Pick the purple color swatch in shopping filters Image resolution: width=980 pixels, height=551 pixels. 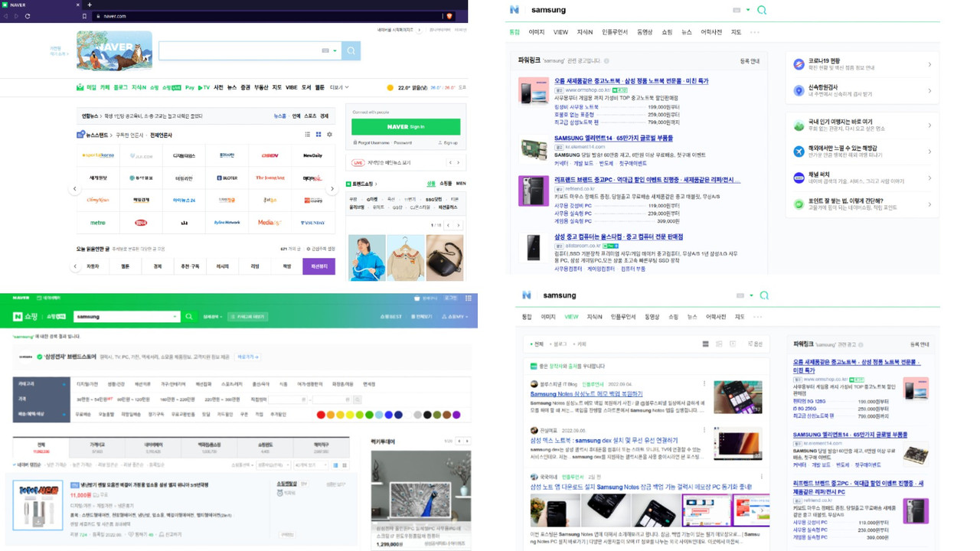click(456, 415)
